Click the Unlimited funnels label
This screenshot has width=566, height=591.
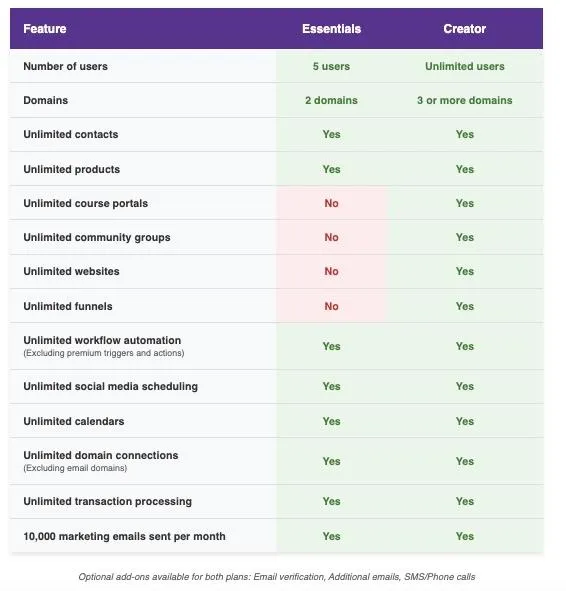click(68, 306)
